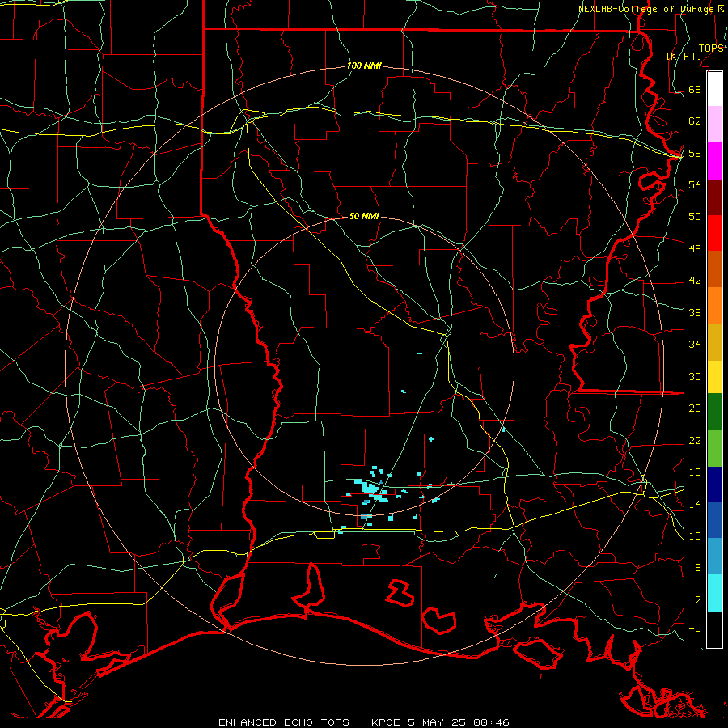This screenshot has width=728, height=728.
Task: Click the legend value 38
Action: pos(695,313)
